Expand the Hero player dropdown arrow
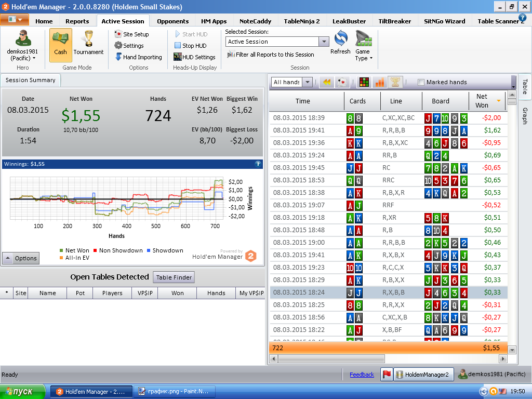The width and height of the screenshot is (532, 399). click(x=34, y=58)
